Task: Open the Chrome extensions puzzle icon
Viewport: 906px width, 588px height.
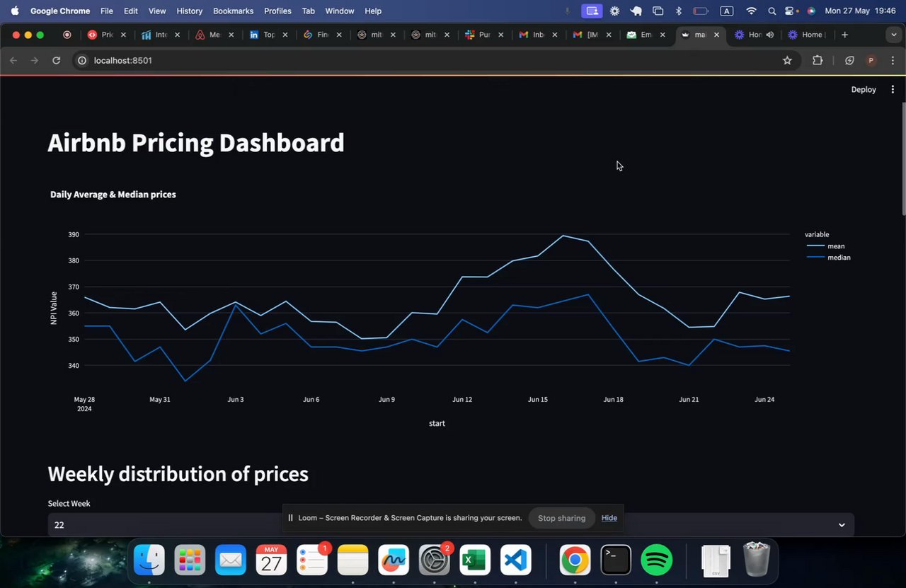Action: tap(818, 61)
